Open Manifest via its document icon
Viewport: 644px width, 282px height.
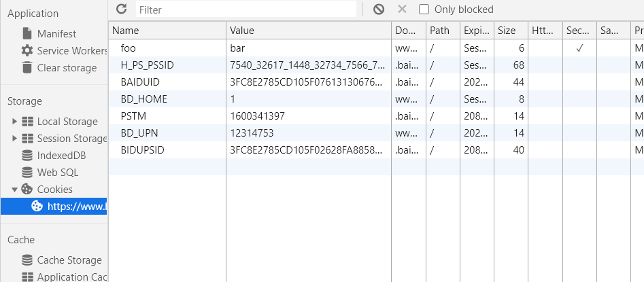coord(27,33)
